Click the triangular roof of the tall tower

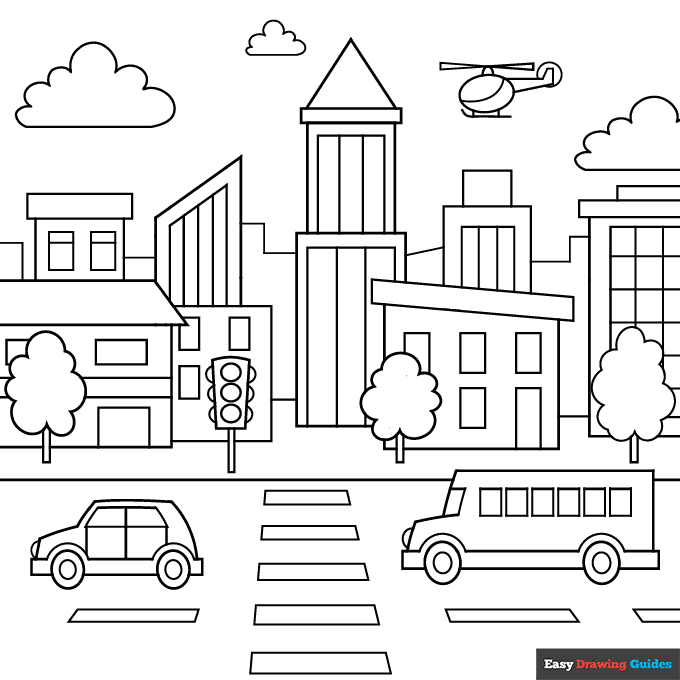point(350,81)
